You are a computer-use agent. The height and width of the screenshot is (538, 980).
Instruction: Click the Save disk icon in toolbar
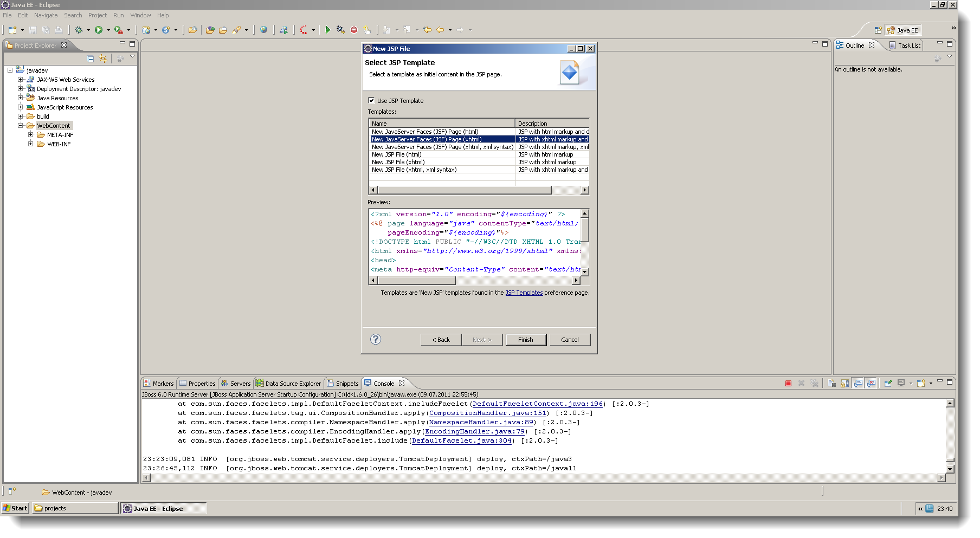tap(33, 30)
